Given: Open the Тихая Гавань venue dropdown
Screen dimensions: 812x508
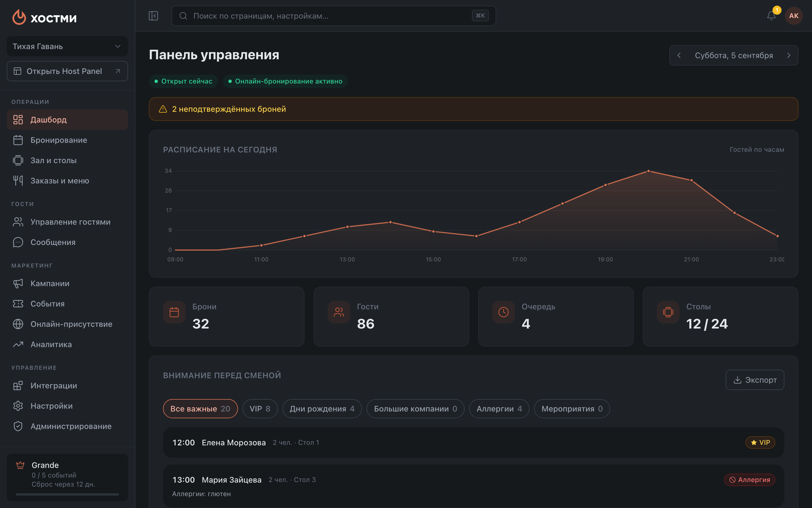Looking at the screenshot, I should click(67, 46).
